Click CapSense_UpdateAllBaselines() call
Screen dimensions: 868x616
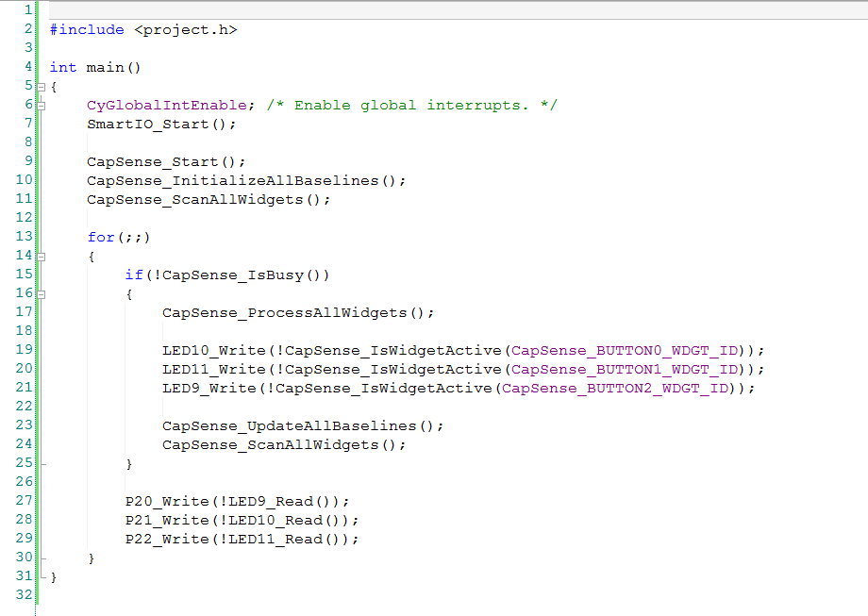298,425
